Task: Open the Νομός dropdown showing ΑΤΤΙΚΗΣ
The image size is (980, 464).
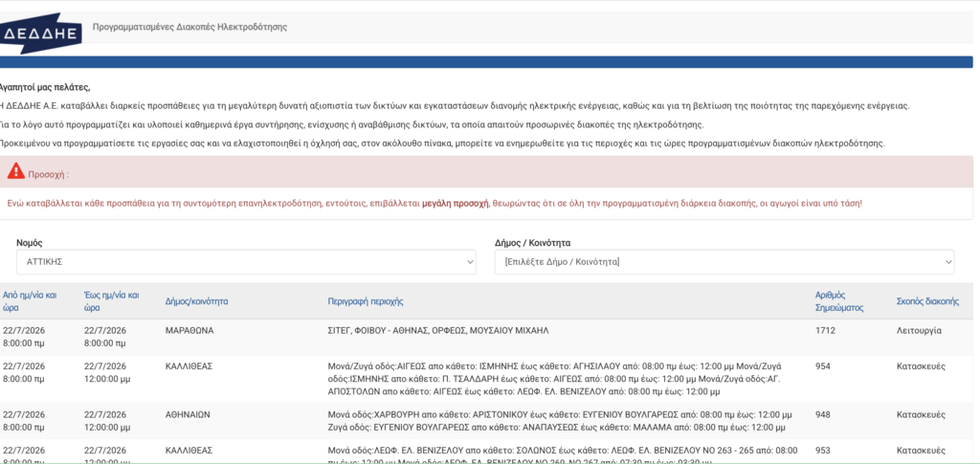Action: tap(246, 262)
